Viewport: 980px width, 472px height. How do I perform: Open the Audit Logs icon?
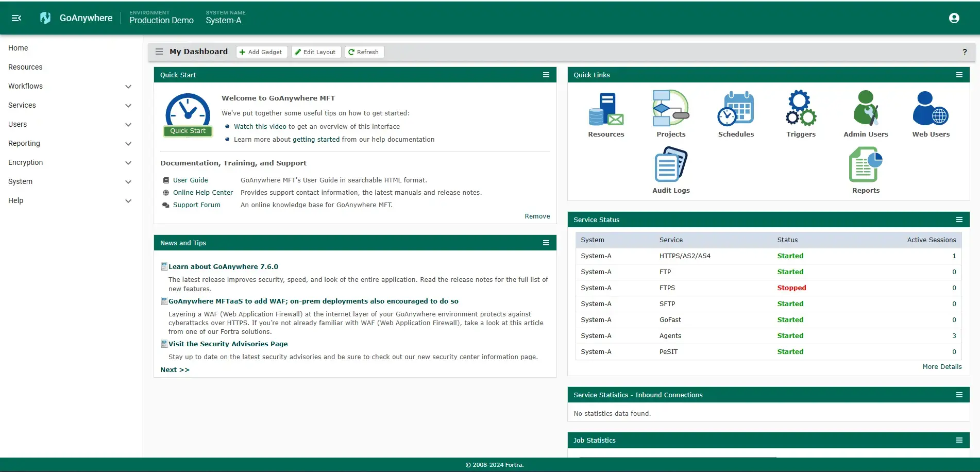pyautogui.click(x=671, y=164)
